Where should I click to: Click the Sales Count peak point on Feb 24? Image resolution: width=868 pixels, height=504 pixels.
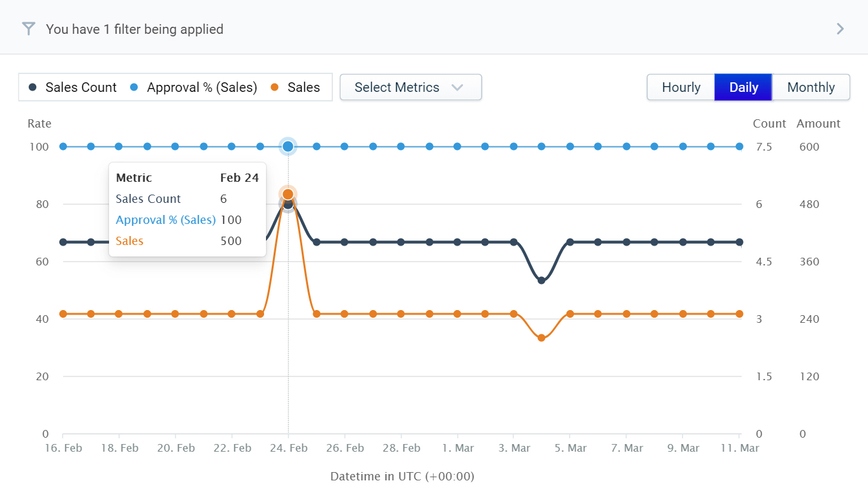pos(288,204)
